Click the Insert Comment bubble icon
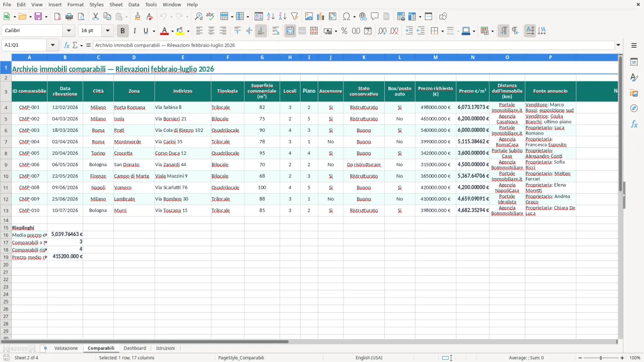This screenshot has width=644, height=362. point(375,17)
